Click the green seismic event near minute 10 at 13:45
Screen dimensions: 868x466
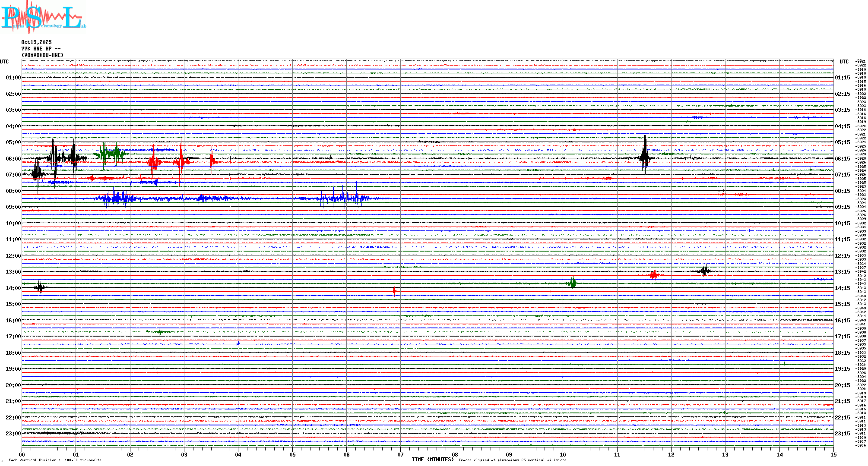(573, 283)
